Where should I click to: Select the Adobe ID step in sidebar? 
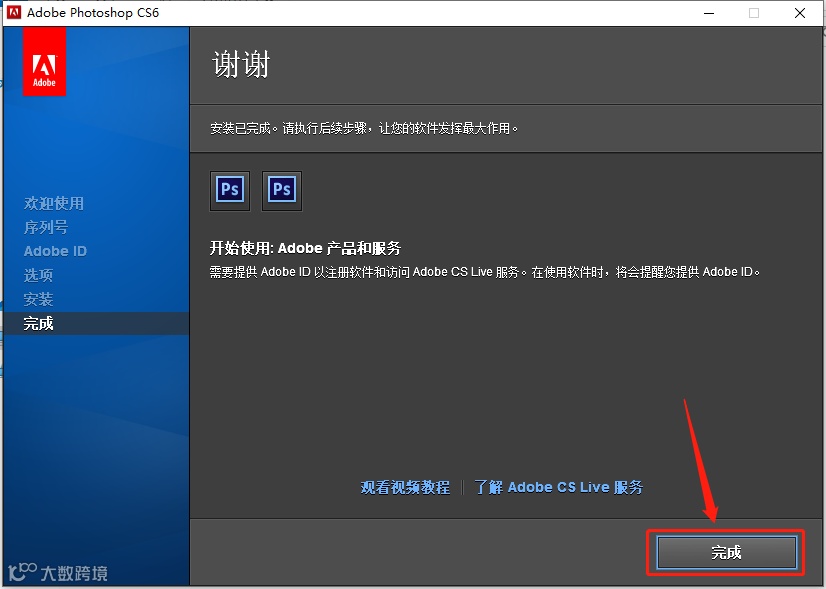tap(55, 251)
